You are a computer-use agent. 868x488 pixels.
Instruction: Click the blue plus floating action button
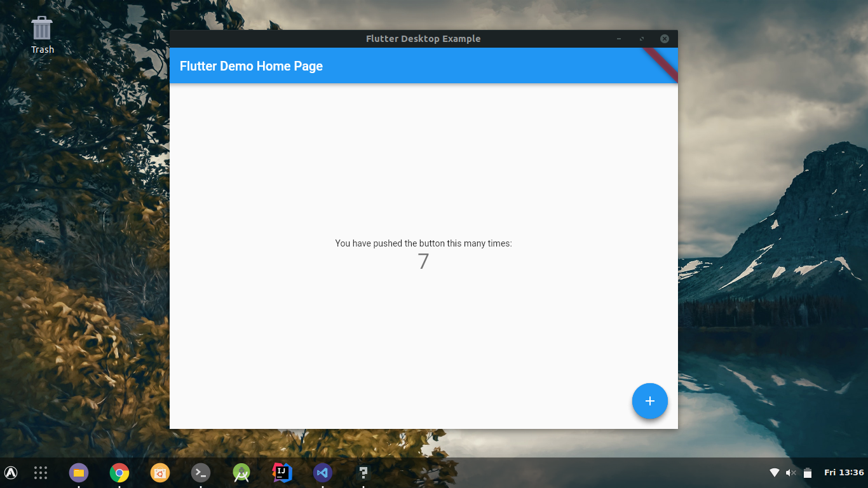coord(649,401)
